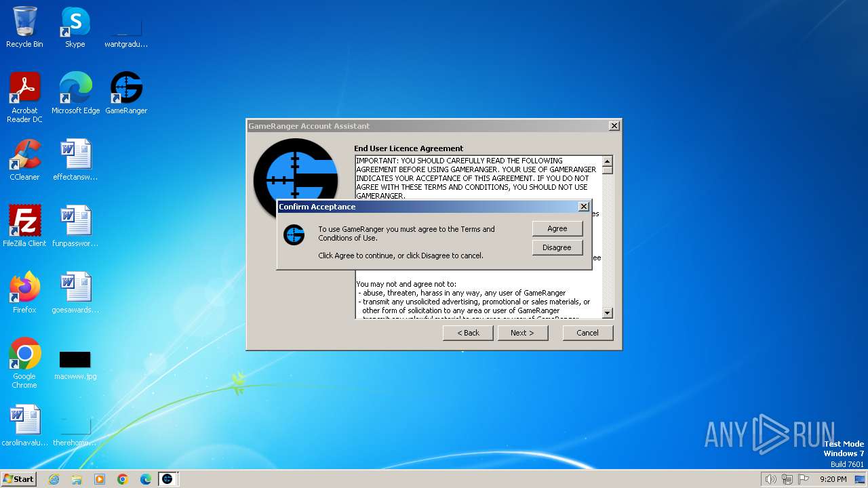Click the GameRanger logo in Confirm Acceptance
The image size is (868, 488).
tap(294, 235)
